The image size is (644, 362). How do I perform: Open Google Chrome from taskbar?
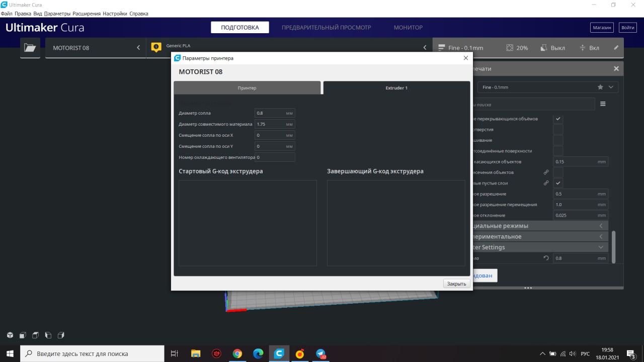237,353
